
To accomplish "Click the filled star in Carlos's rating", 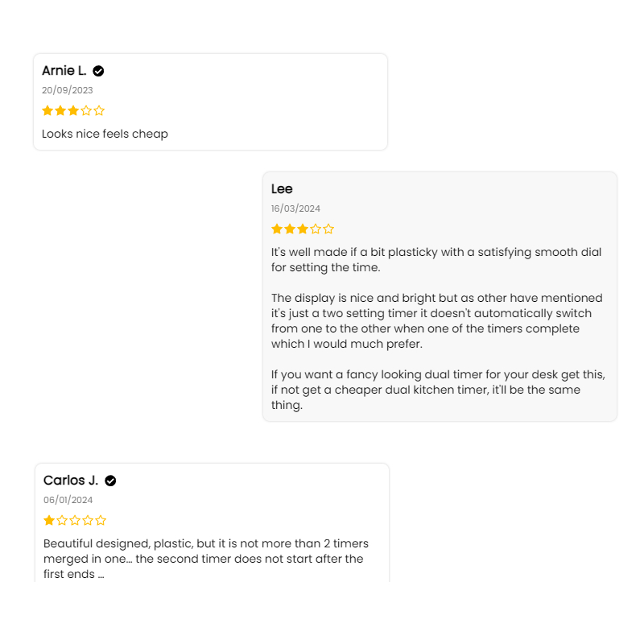I will (x=49, y=520).
